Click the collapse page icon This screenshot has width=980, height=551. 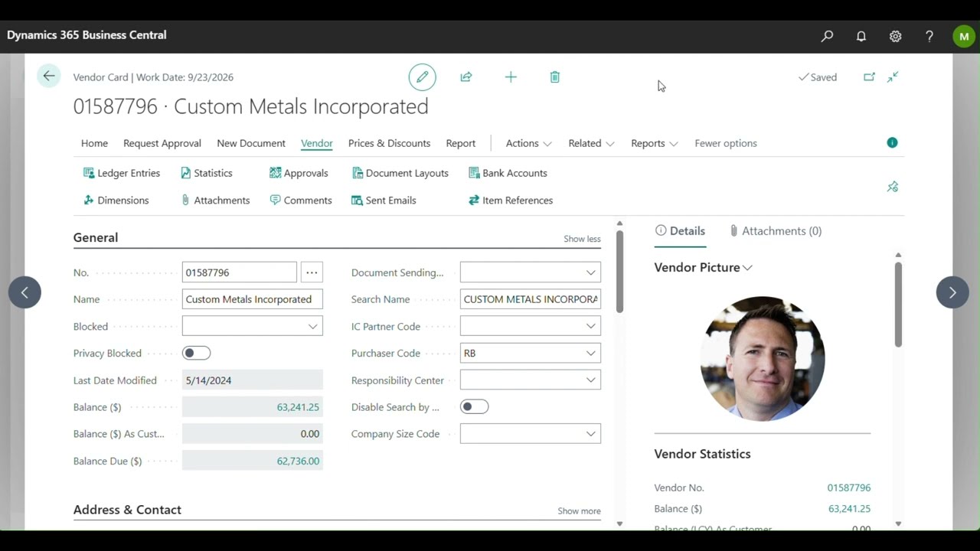(893, 77)
